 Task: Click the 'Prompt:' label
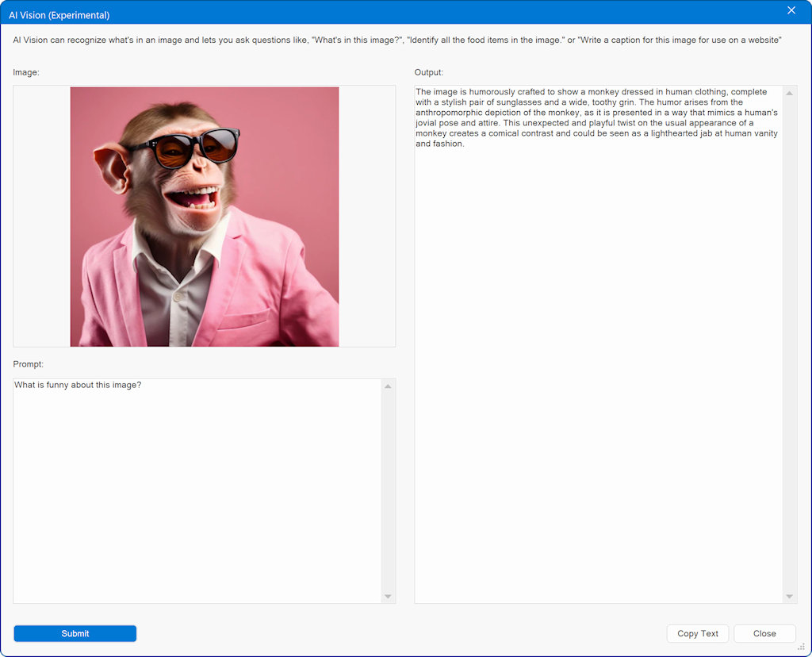(28, 363)
